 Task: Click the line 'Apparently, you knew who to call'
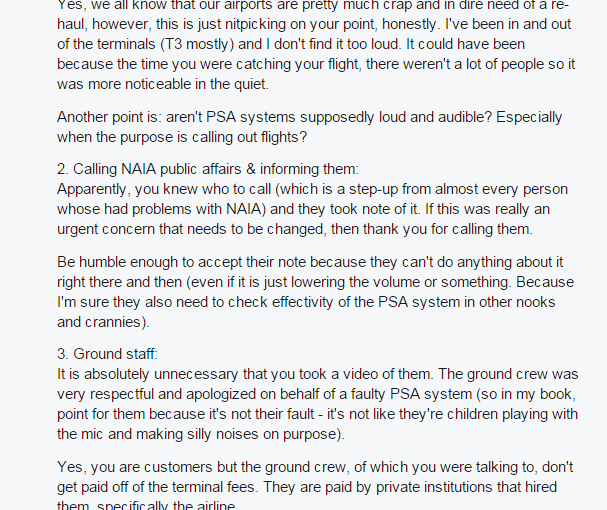[312, 190]
